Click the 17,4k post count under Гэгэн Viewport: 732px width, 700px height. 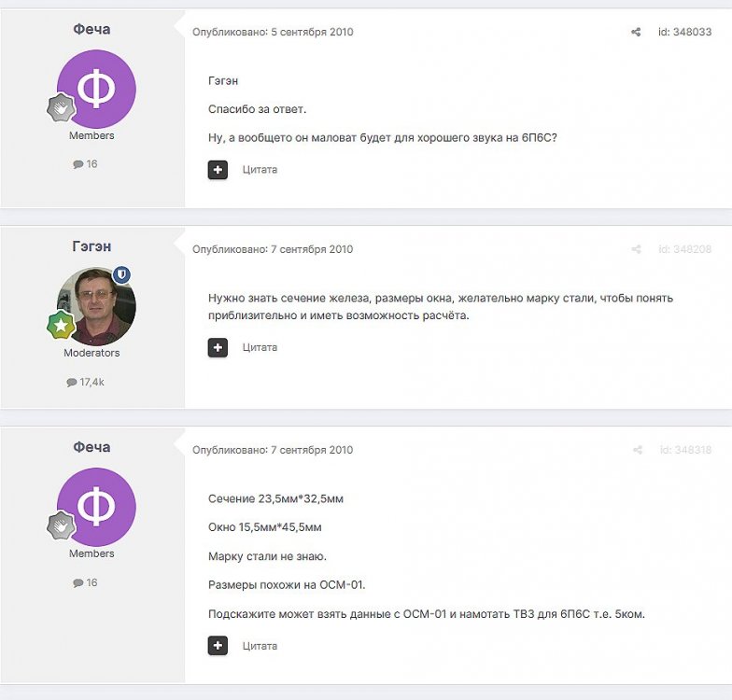pos(91,382)
